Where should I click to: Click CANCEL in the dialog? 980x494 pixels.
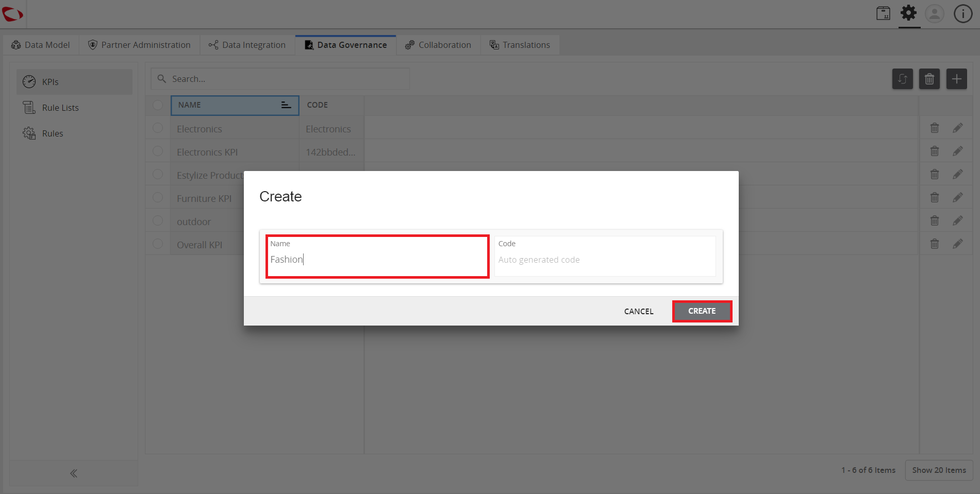click(639, 311)
